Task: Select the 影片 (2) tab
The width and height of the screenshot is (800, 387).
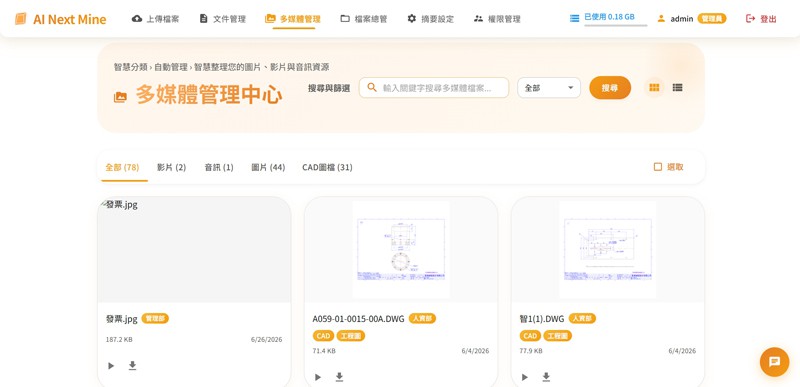Action: [x=171, y=167]
